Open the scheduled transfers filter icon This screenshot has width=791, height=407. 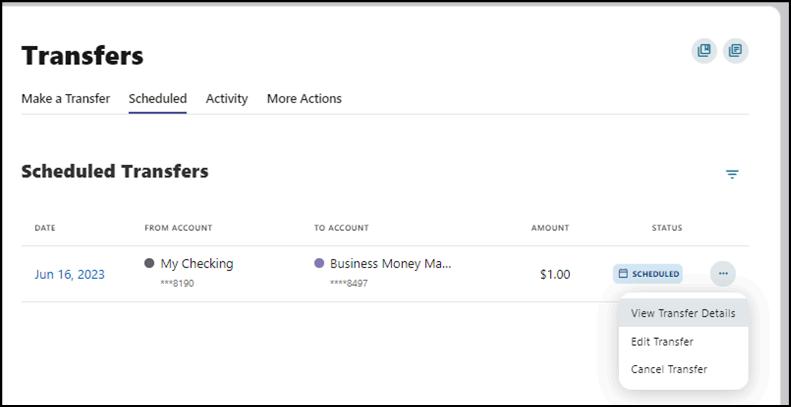point(732,174)
